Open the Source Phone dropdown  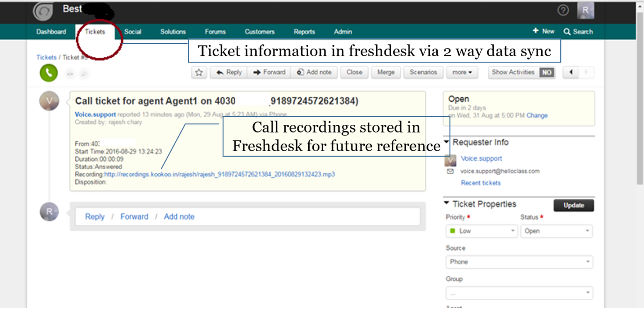(519, 262)
